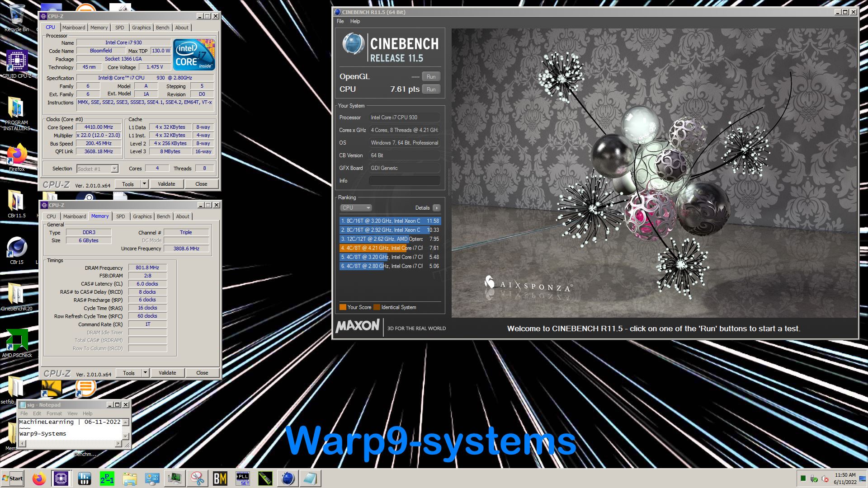Select ranking row 2 Xeon 10.33
Screen dimensions: 868x488
point(390,230)
